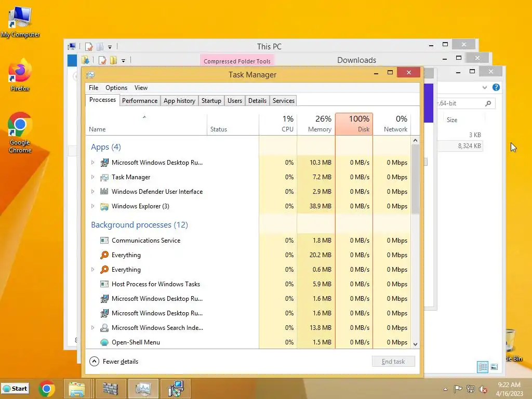Switch to the Services tab
Screen dimensions: 532x399
coord(284,101)
